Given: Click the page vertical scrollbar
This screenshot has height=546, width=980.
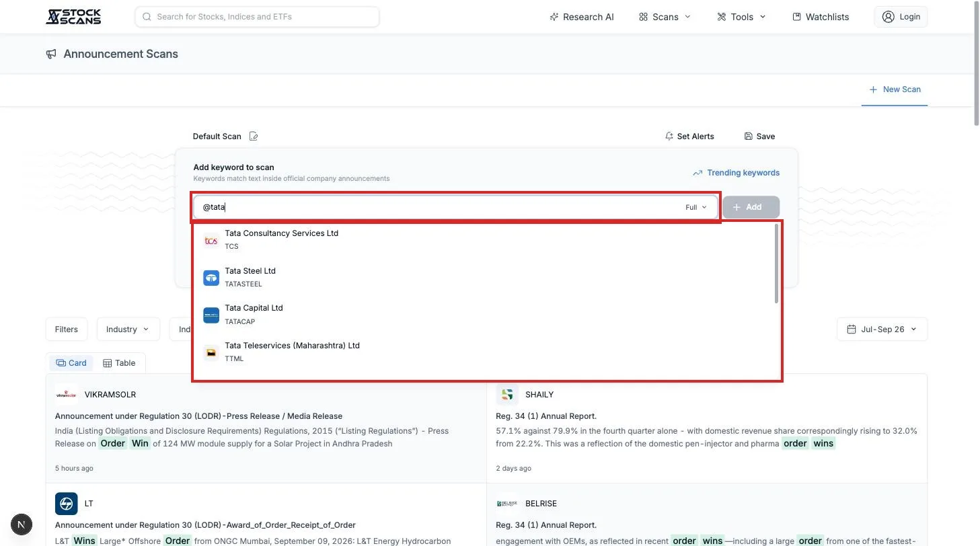Looking at the screenshot, I should pos(976,64).
